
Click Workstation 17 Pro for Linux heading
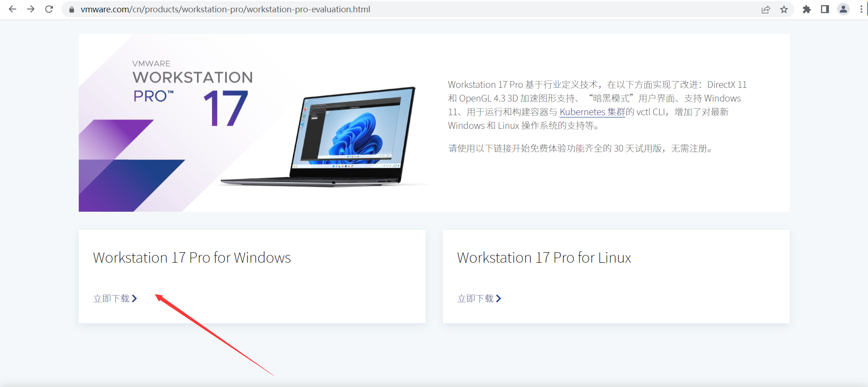(x=544, y=258)
